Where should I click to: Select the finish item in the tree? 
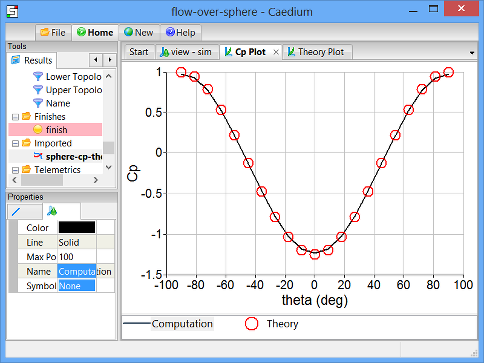point(55,130)
